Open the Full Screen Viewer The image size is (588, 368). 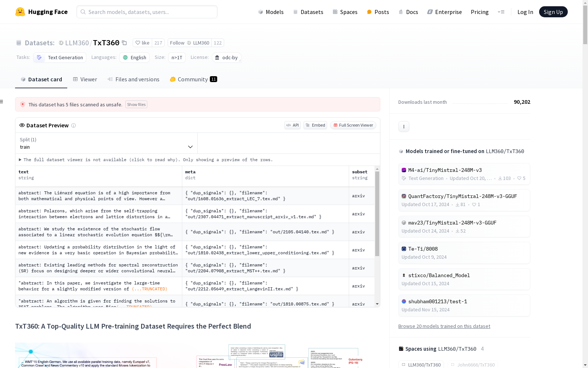point(353,125)
